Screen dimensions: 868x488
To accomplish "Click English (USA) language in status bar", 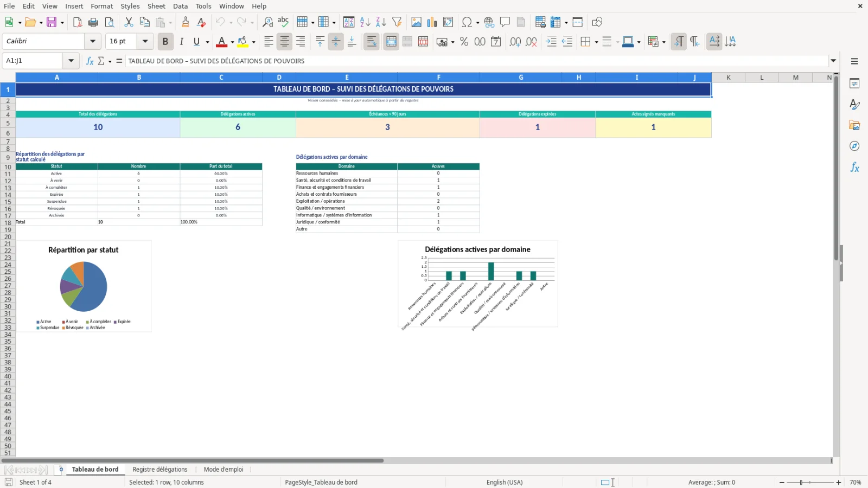I will [x=505, y=483].
